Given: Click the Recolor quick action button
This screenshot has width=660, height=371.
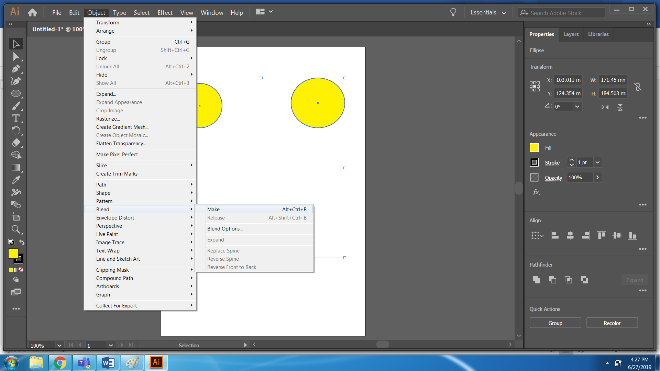Looking at the screenshot, I should 612,323.
